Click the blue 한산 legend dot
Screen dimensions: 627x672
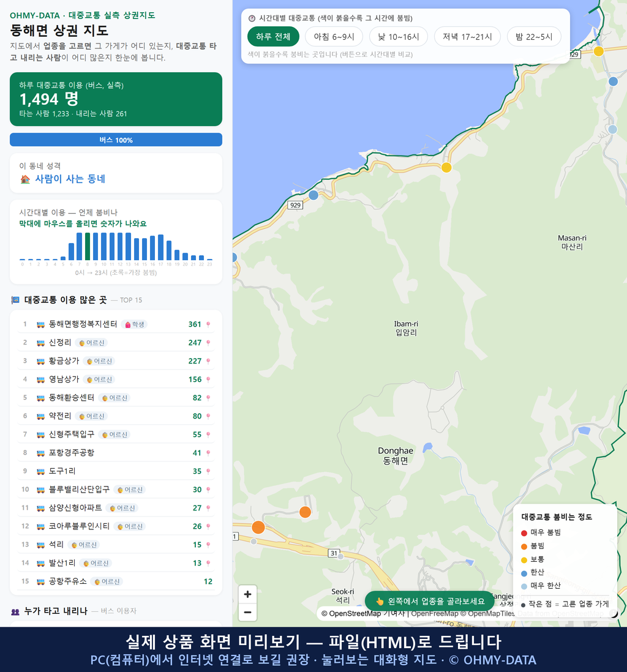tap(524, 573)
